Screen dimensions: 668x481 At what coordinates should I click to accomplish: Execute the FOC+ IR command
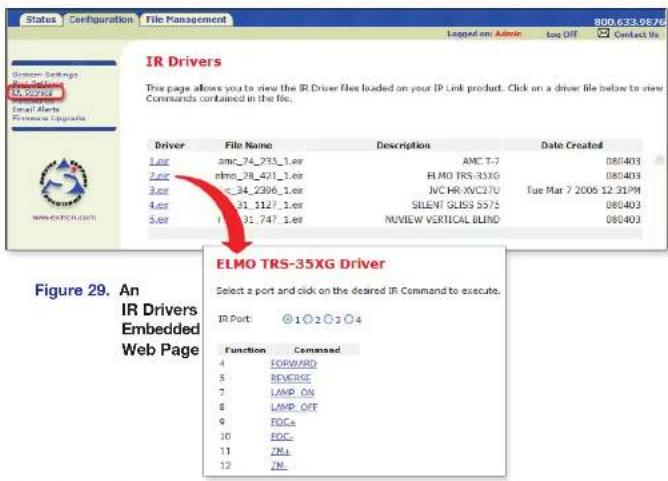click(x=283, y=422)
